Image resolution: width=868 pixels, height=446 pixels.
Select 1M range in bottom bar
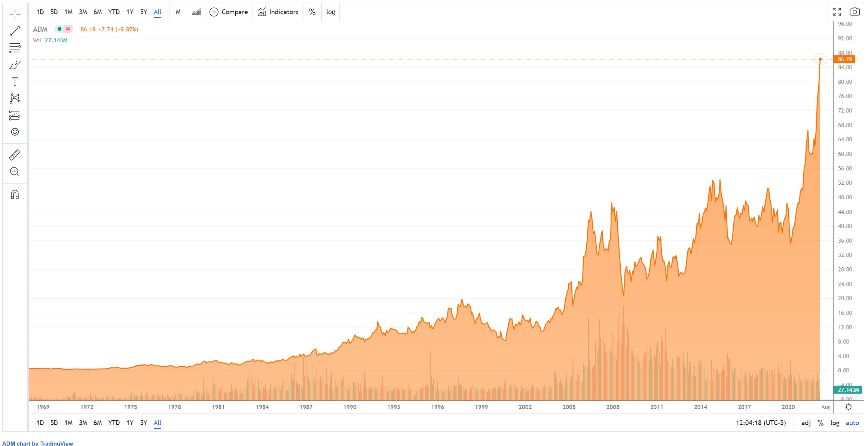point(68,423)
